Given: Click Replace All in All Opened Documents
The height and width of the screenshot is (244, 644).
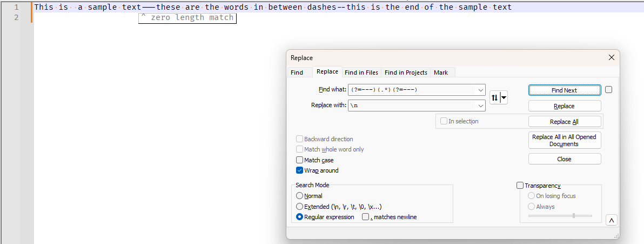Looking at the screenshot, I should [564, 141].
